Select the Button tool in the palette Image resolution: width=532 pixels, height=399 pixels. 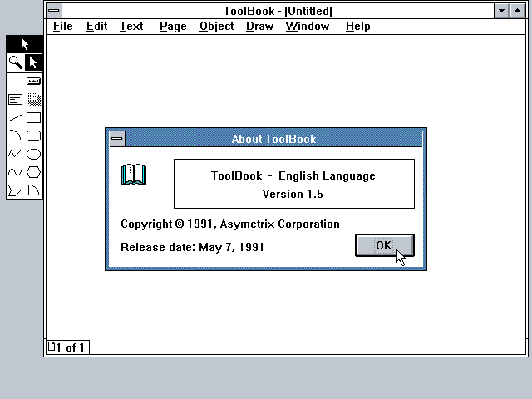coord(33,81)
